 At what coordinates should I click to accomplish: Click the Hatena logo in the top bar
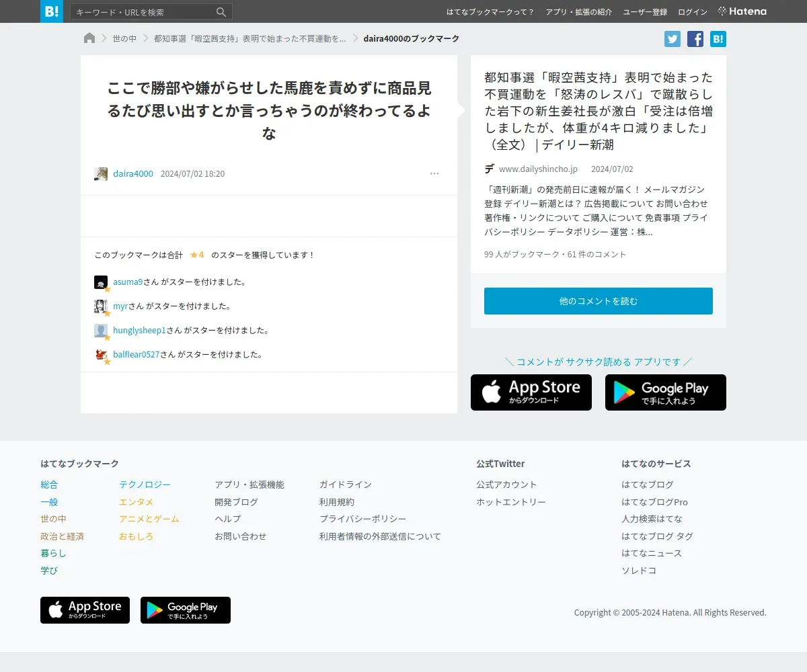pyautogui.click(x=742, y=11)
